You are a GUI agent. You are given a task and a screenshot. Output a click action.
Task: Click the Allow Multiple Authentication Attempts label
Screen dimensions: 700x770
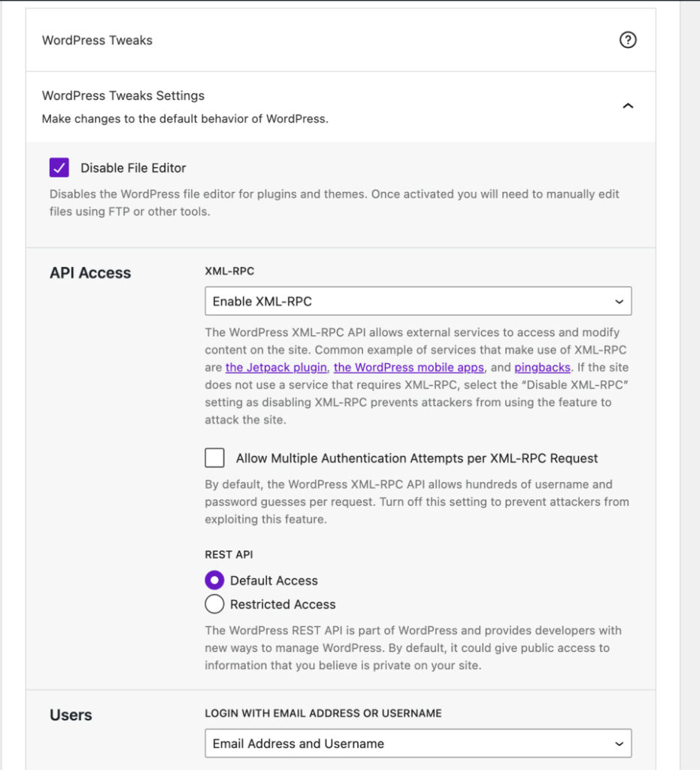(x=417, y=458)
